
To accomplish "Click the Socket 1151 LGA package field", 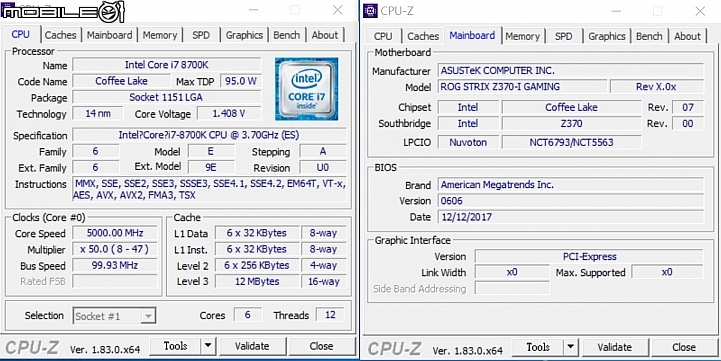I will click(166, 97).
